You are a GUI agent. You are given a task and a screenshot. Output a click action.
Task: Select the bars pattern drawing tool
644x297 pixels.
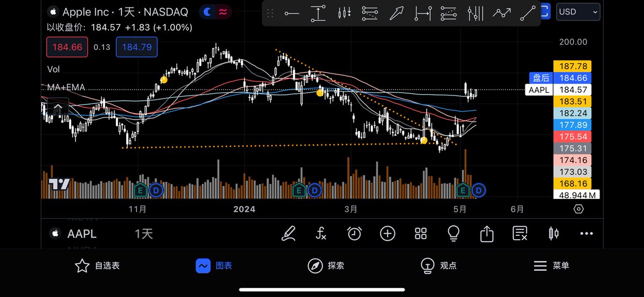coord(345,13)
